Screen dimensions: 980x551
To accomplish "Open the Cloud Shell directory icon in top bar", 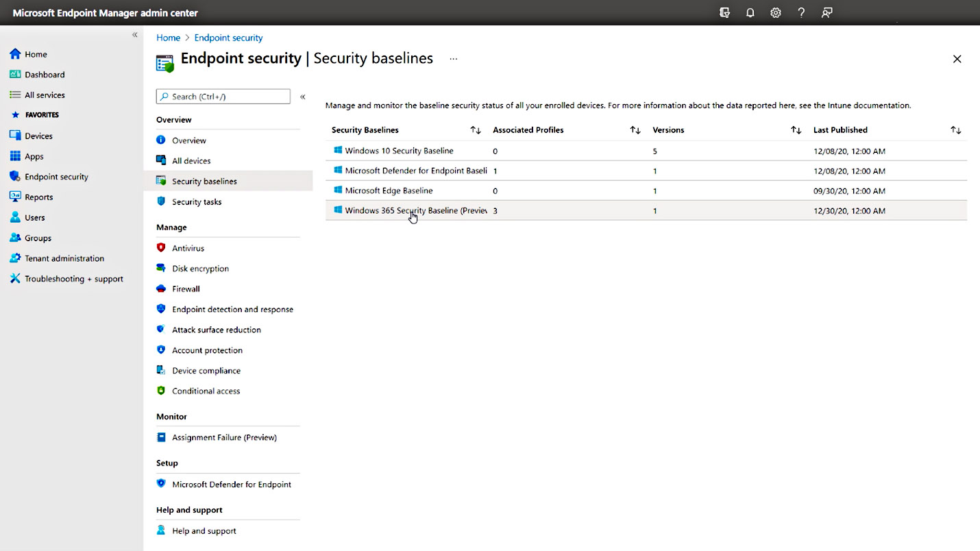I will (725, 12).
